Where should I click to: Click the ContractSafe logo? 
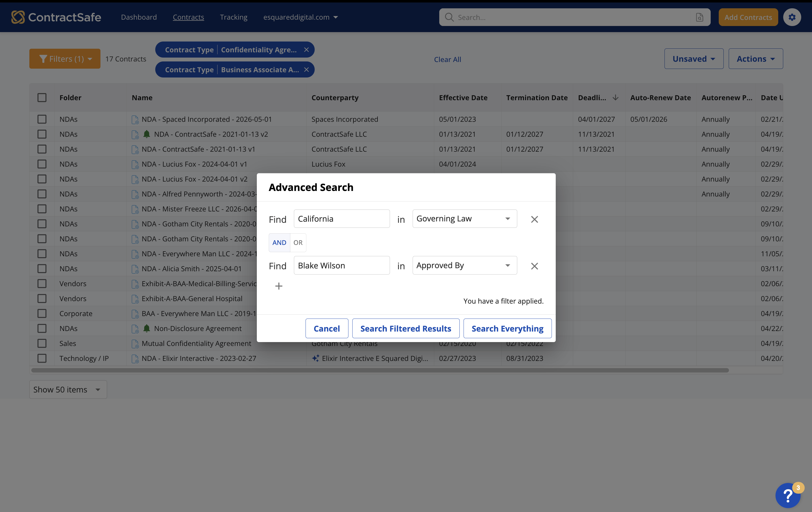pos(56,17)
